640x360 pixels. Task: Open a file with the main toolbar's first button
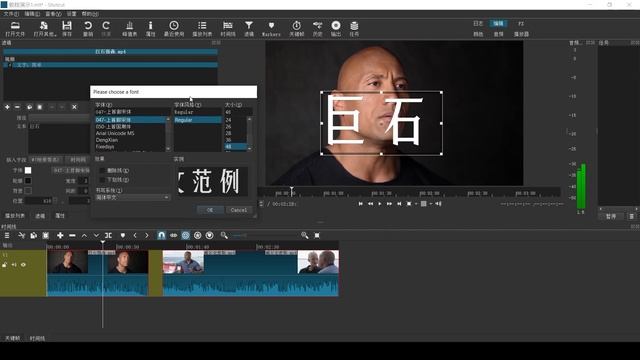[15, 29]
